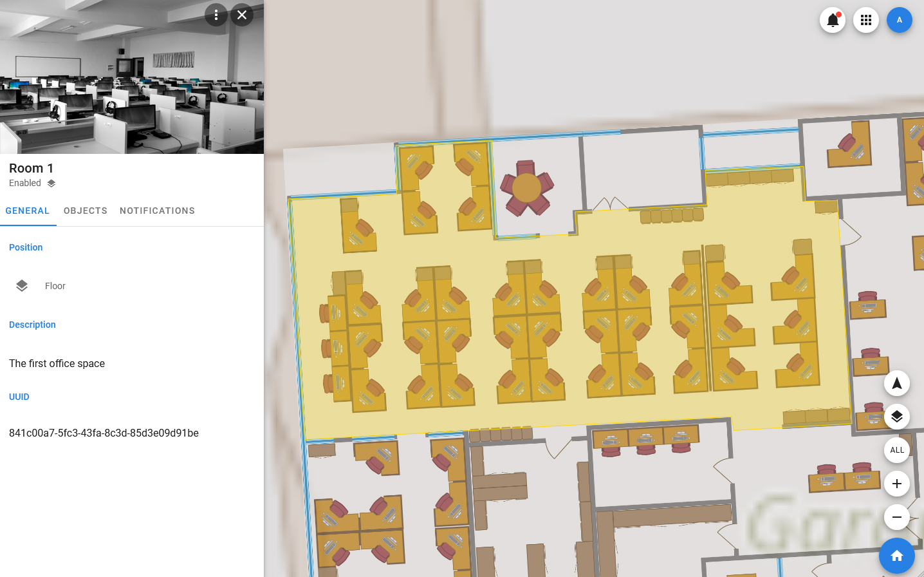
Task: Open the map layers selector
Action: point(896,417)
